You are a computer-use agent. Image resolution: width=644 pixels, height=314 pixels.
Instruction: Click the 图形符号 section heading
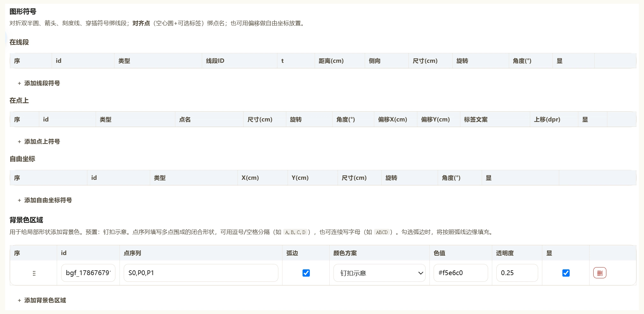coord(23,11)
